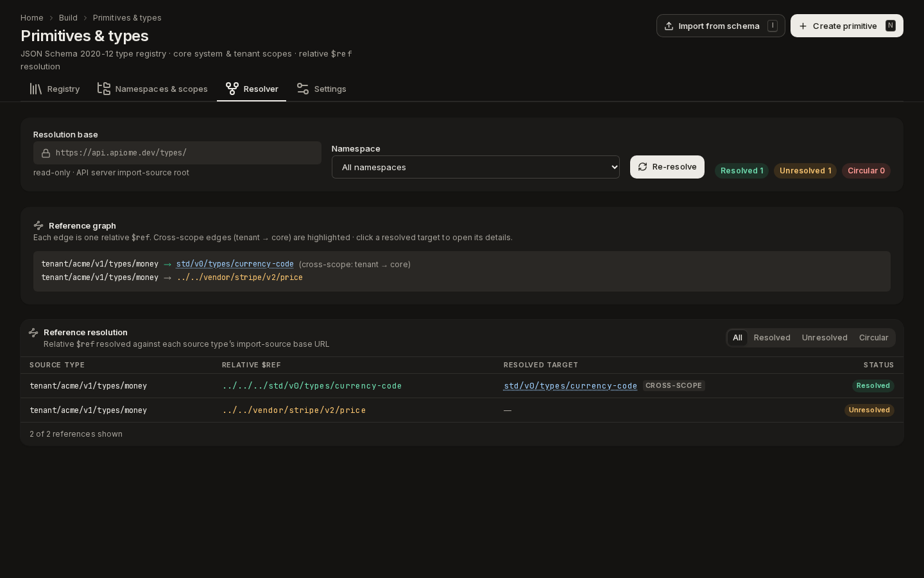
Task: Click the Reference graph heading icon
Action: [x=38, y=225]
